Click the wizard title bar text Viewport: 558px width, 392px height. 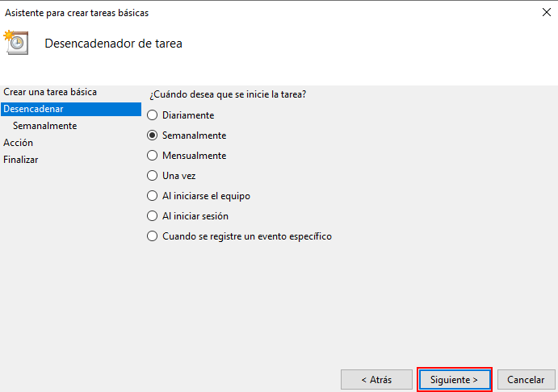77,13
